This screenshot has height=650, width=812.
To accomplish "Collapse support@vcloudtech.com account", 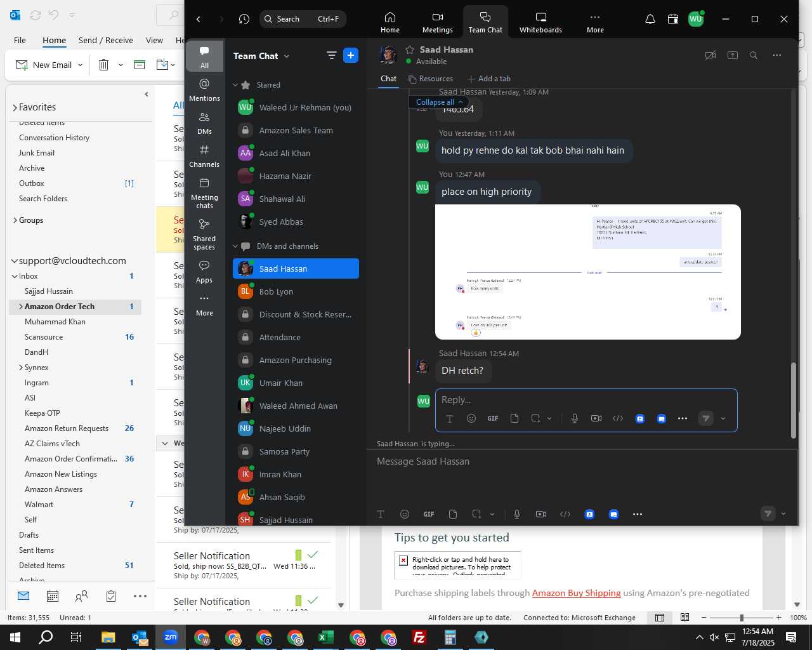I will pyautogui.click(x=15, y=261).
